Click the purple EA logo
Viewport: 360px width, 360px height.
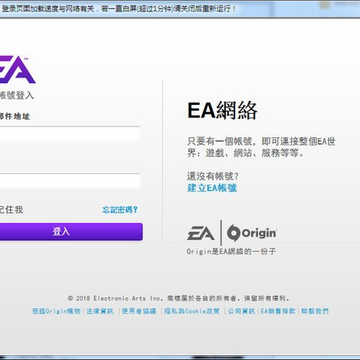pos(17,69)
